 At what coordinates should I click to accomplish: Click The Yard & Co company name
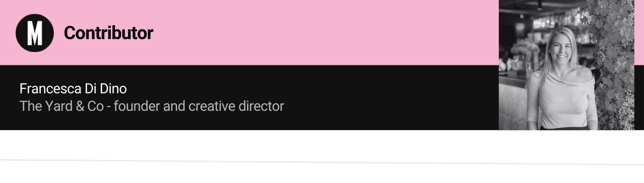tap(61, 106)
